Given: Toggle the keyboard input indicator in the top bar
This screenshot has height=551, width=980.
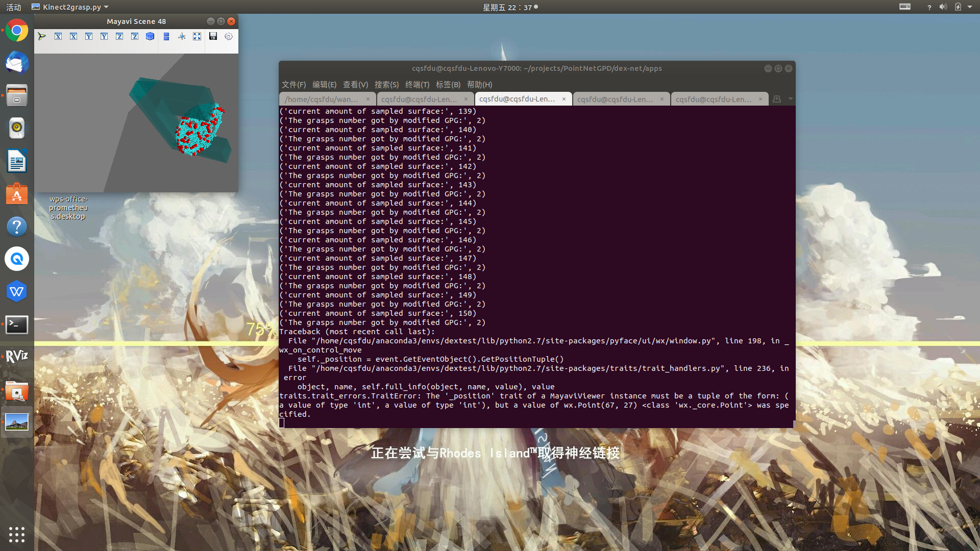Looking at the screenshot, I should [x=904, y=7].
